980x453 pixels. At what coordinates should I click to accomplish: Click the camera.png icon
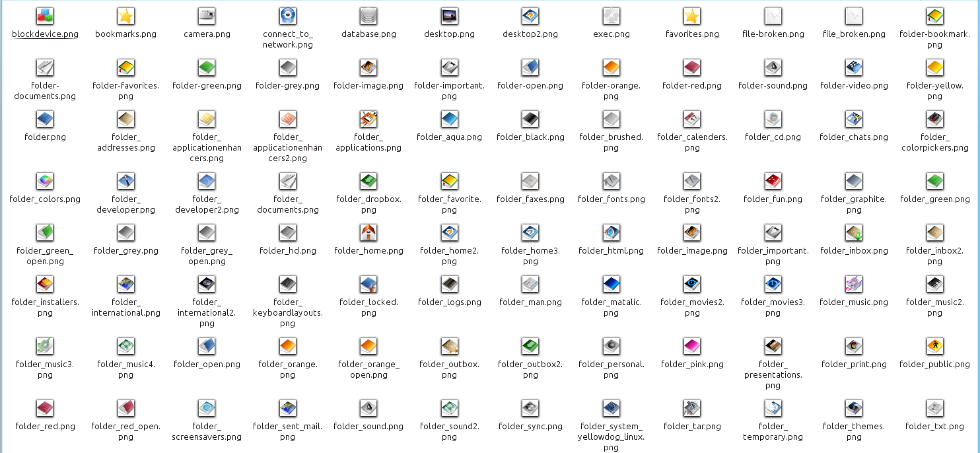tap(207, 16)
